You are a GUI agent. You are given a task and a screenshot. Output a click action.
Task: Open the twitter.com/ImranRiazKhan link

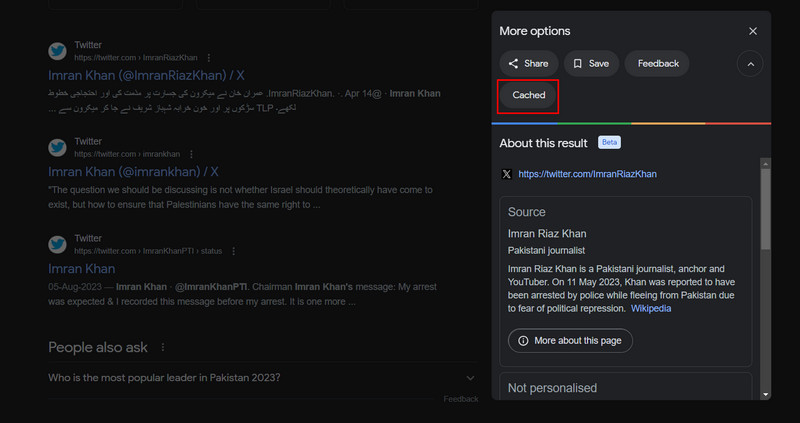(587, 175)
